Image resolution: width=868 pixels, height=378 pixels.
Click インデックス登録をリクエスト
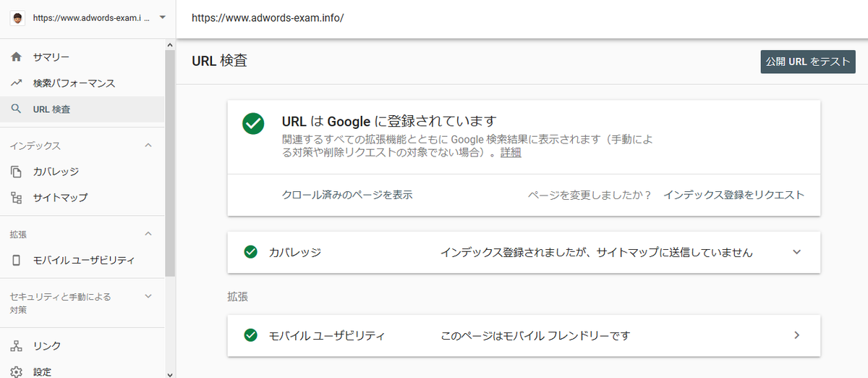[x=733, y=195]
